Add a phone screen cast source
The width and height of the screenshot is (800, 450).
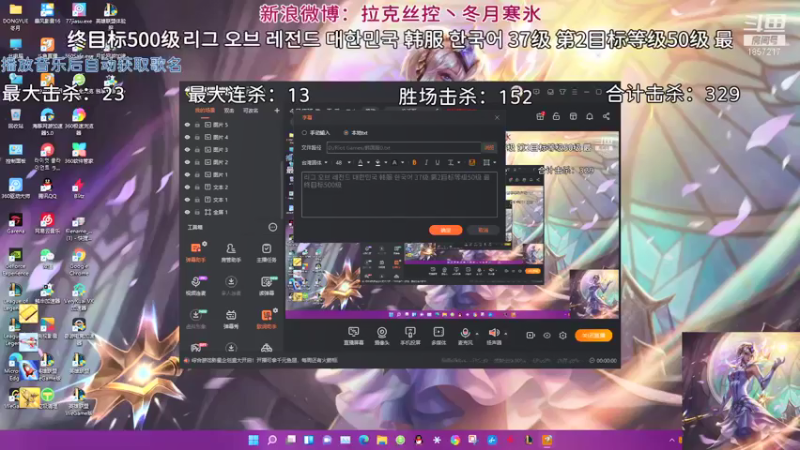pos(410,336)
